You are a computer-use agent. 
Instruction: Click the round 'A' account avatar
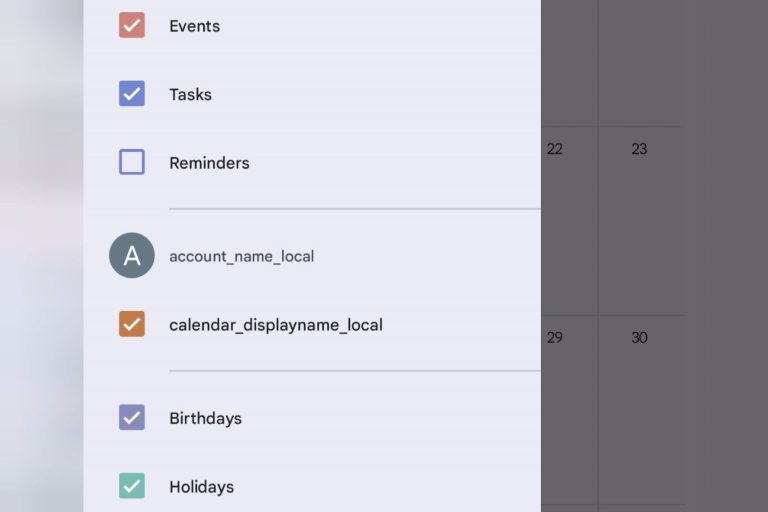[132, 256]
